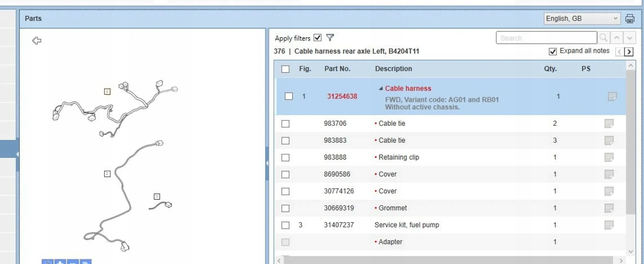
Task: Select part number 30669319
Action: [339, 208]
